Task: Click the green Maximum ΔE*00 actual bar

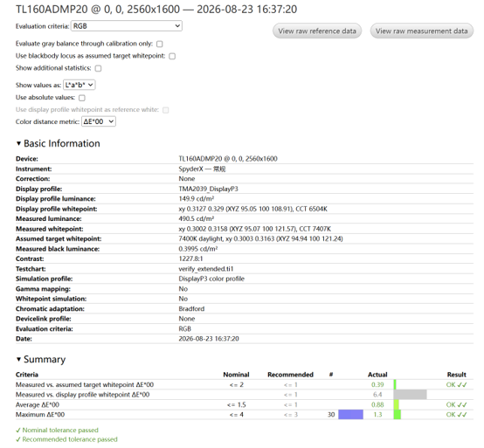Action: click(398, 414)
